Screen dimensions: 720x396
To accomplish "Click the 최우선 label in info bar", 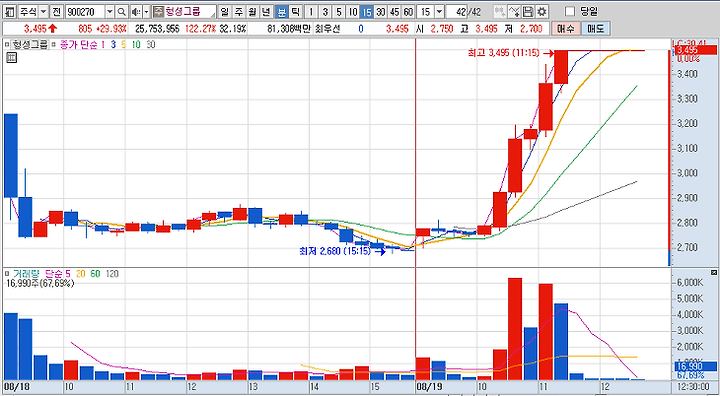I will tap(327, 29).
